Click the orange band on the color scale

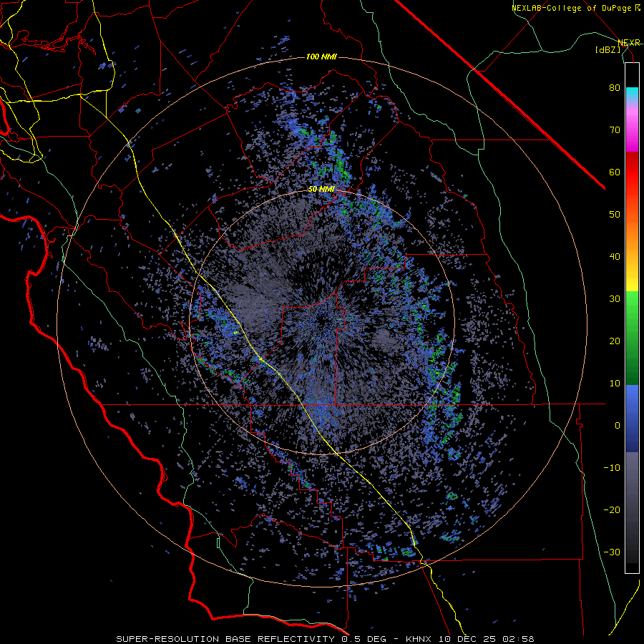coord(632,234)
